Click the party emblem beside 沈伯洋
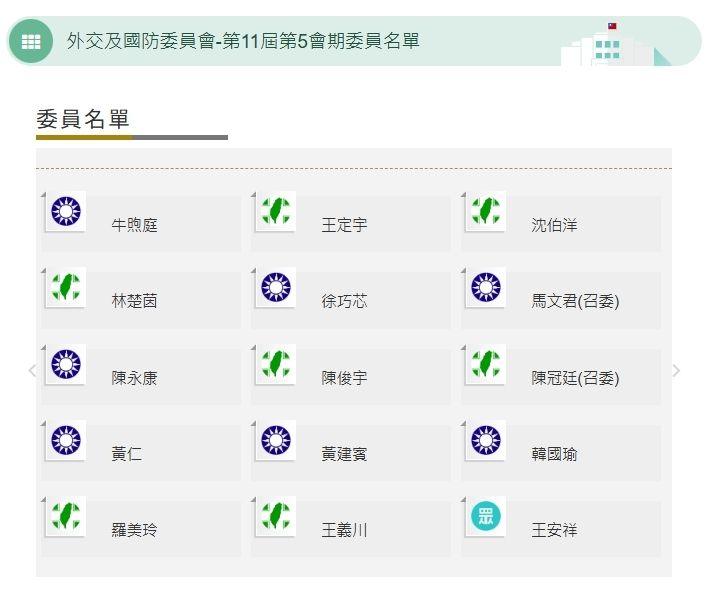The width and height of the screenshot is (716, 609). pos(486,211)
